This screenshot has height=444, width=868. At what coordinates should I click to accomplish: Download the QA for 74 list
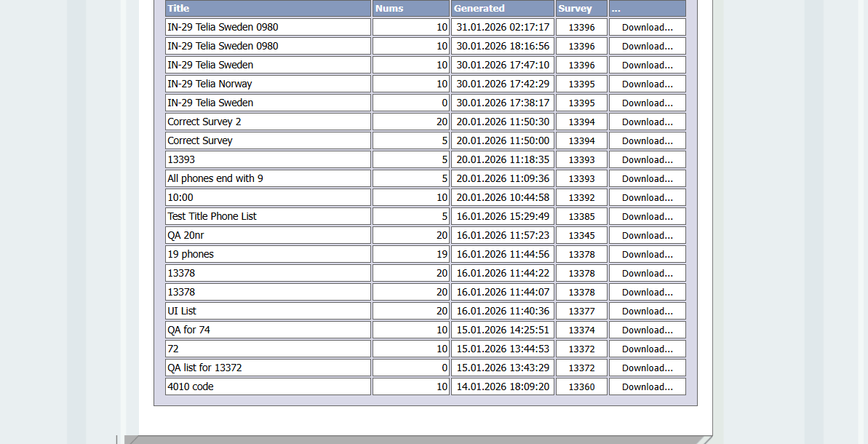click(647, 330)
